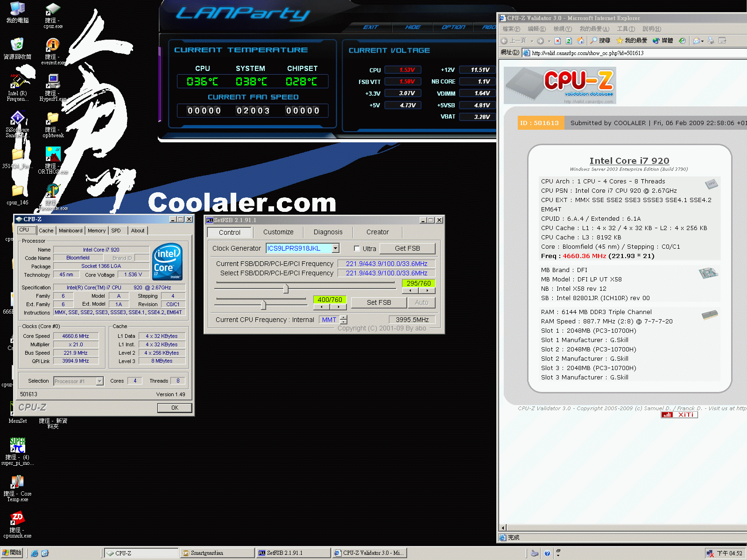This screenshot has width=747, height=560.
Task: Switch to Cache tab in CPU-Z
Action: pos(46,231)
